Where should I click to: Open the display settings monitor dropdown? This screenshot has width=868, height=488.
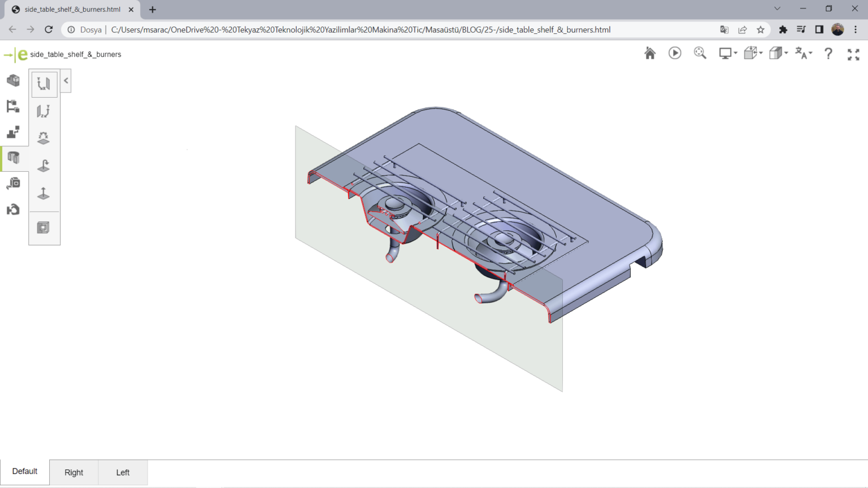728,53
